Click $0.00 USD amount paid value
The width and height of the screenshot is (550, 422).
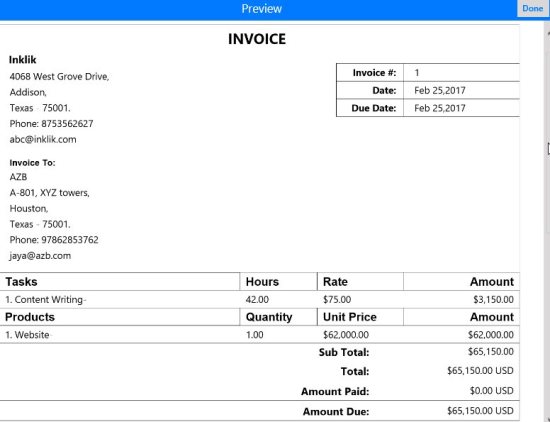(x=491, y=391)
